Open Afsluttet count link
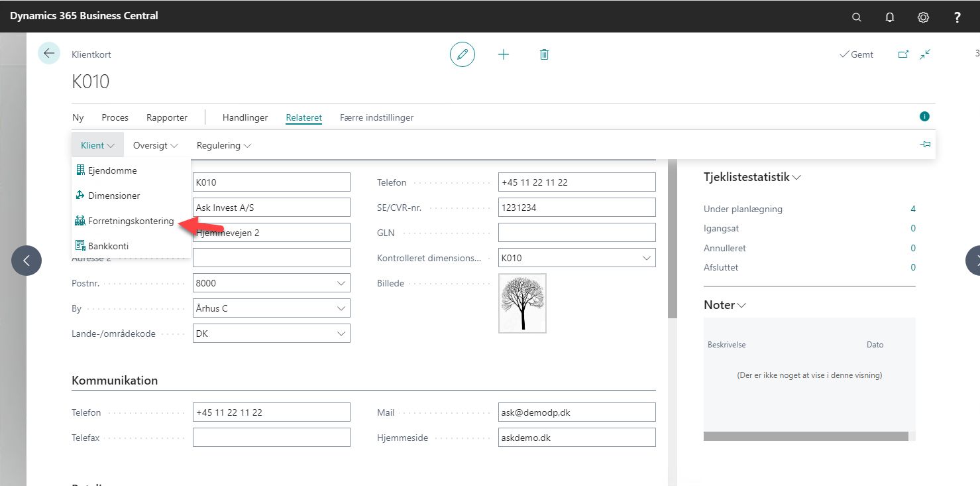Screen dimensions: 980x486 (x=912, y=267)
